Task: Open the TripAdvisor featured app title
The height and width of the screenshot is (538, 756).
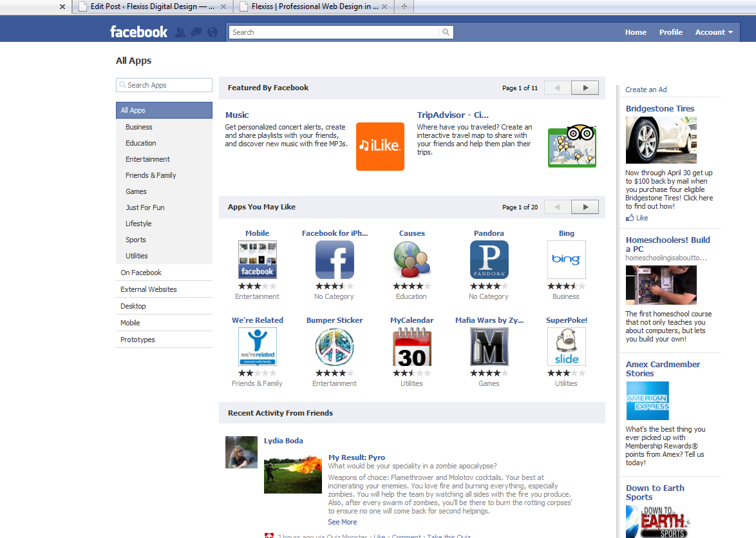Action: (x=452, y=115)
